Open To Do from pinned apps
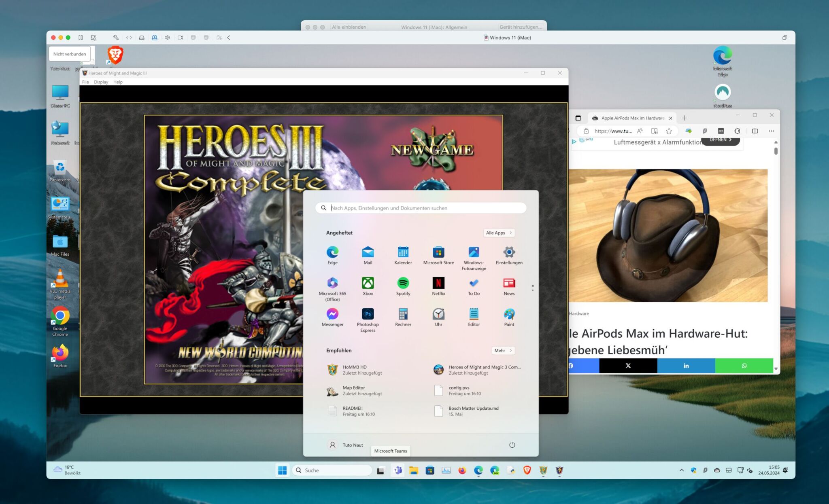Viewport: 829px width, 504px height. point(474,286)
